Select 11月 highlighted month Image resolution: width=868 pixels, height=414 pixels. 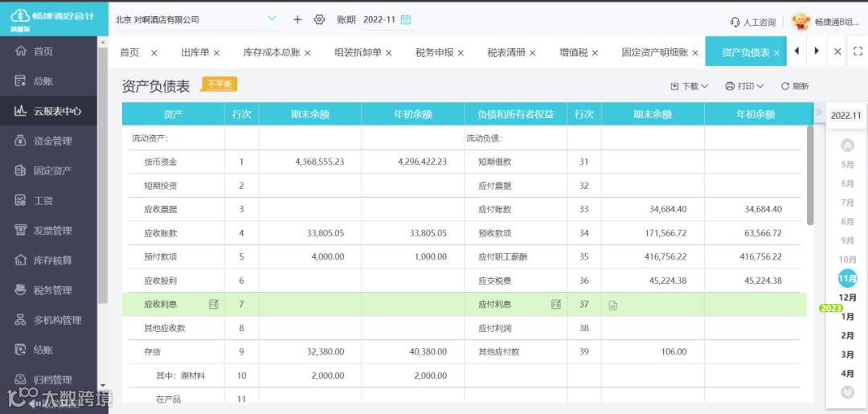848,278
